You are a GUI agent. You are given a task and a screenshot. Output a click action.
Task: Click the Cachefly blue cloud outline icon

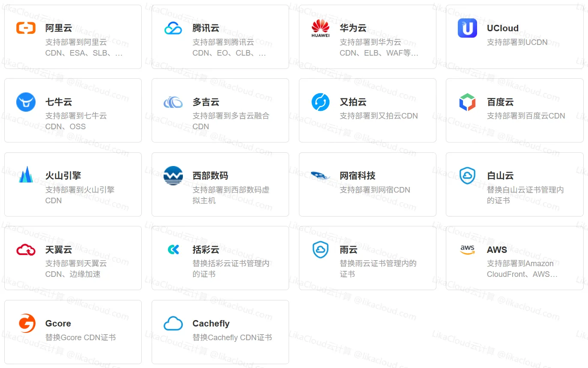(x=173, y=323)
